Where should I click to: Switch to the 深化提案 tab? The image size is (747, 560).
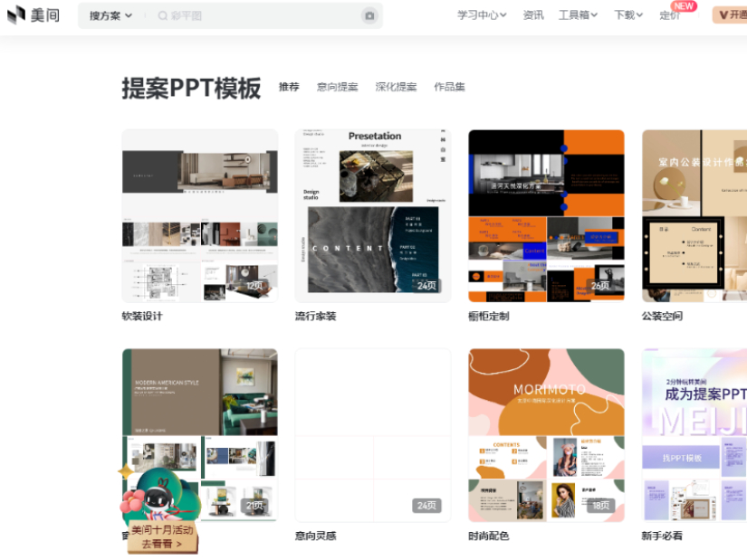tap(396, 87)
